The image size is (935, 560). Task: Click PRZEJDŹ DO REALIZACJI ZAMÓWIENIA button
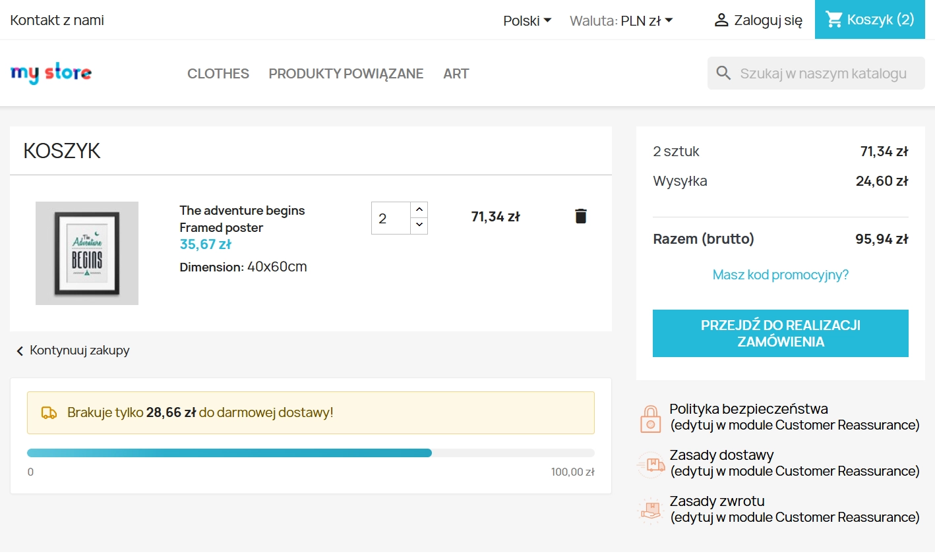(780, 333)
